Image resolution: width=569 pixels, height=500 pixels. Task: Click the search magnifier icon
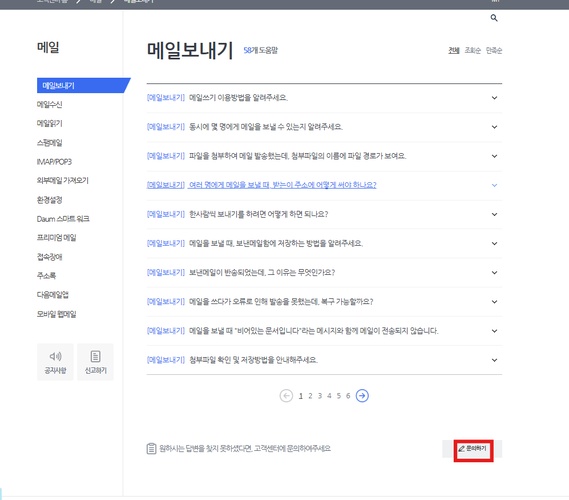[494, 18]
